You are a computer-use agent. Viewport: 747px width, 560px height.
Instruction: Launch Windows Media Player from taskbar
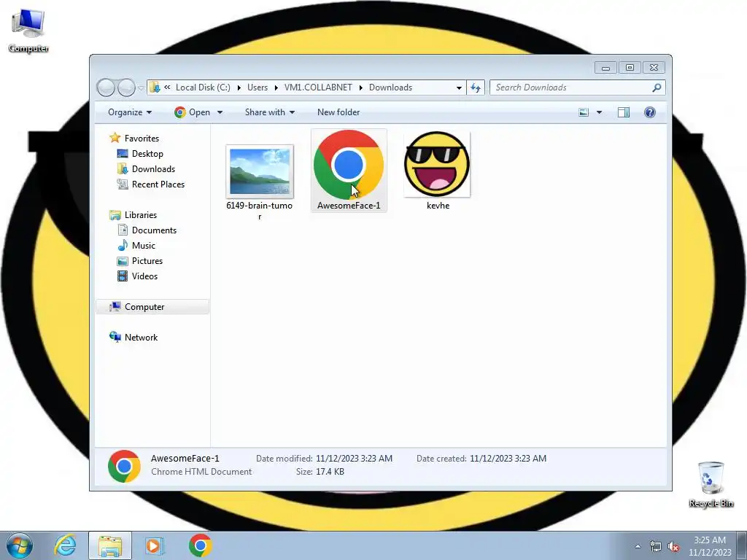pos(154,545)
